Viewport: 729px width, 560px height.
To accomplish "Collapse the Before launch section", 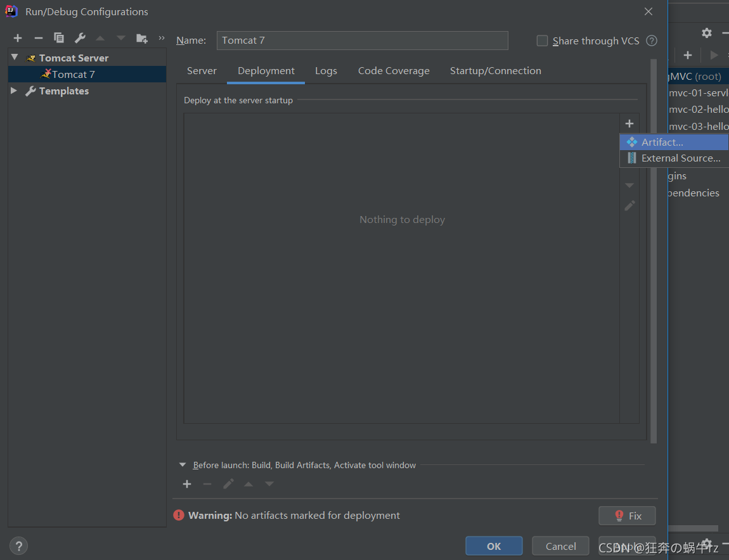I will [x=183, y=465].
